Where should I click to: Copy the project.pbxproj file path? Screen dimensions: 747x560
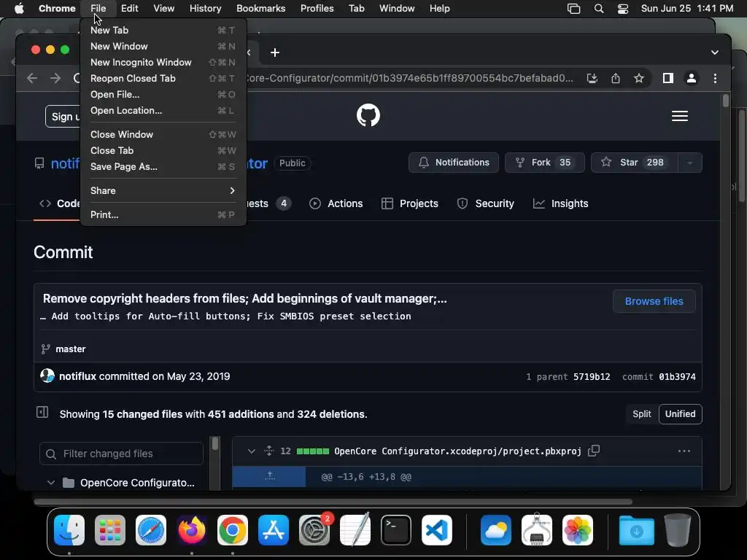click(x=594, y=451)
